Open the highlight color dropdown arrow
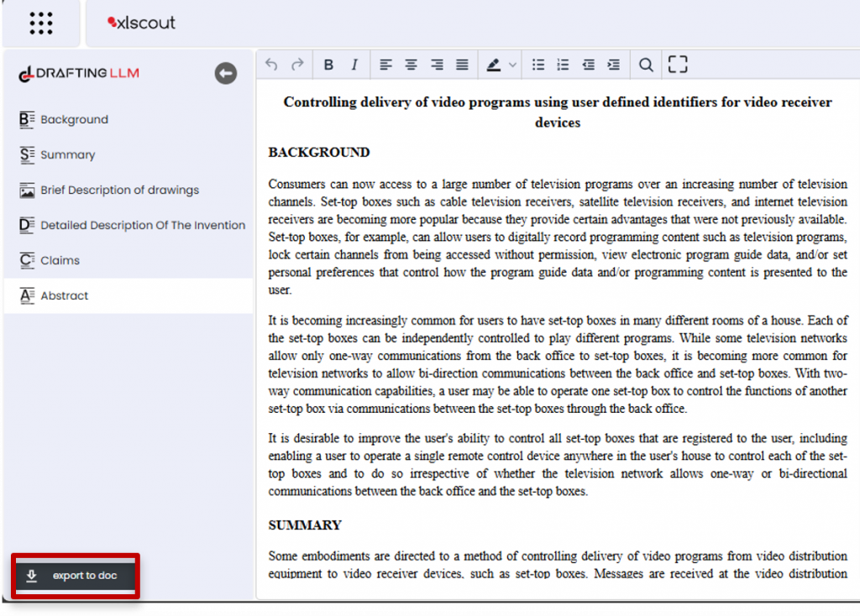Screen dimensions: 860x616 tap(512, 65)
